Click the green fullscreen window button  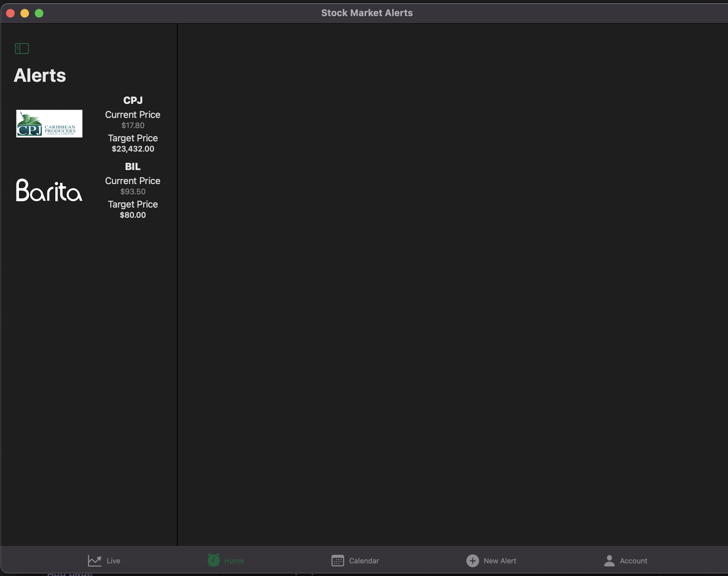tap(39, 13)
